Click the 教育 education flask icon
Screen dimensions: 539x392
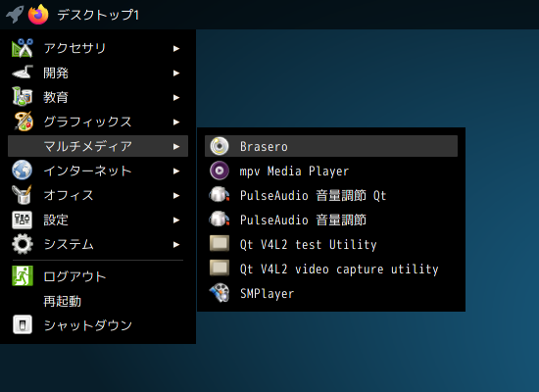pyautogui.click(x=23, y=96)
